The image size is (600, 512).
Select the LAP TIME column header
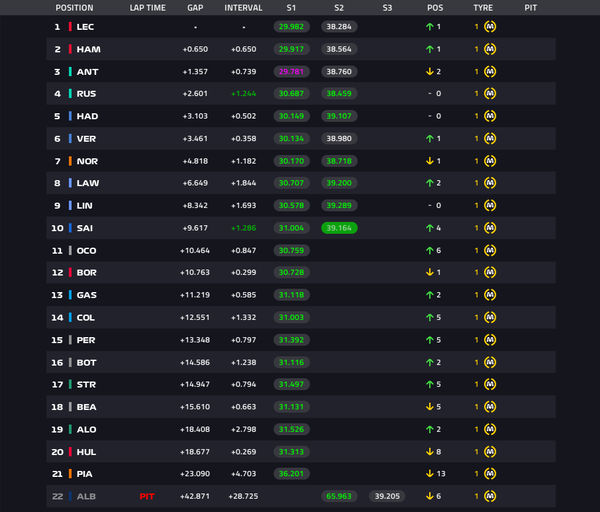tap(147, 8)
